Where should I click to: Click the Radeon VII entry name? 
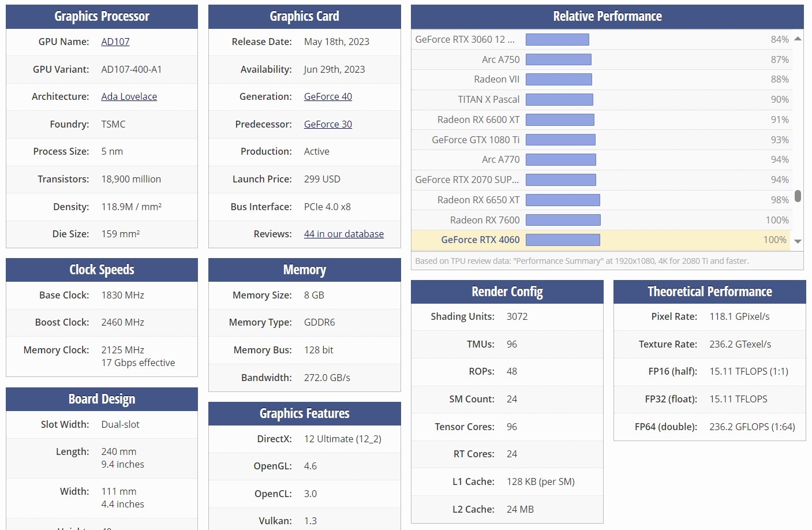tap(497, 79)
